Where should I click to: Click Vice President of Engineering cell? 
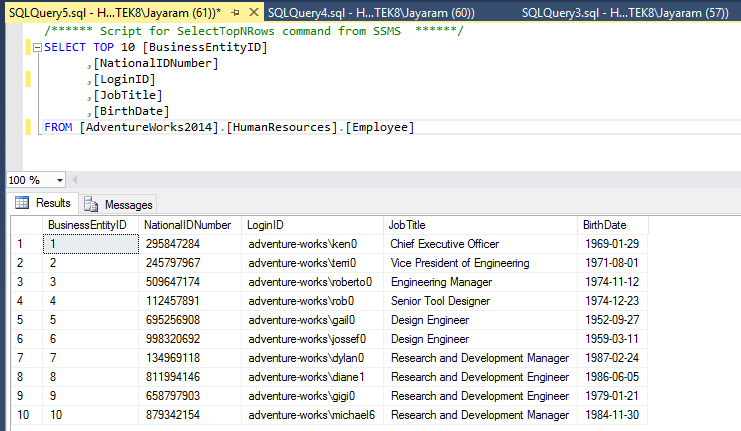tap(480, 263)
